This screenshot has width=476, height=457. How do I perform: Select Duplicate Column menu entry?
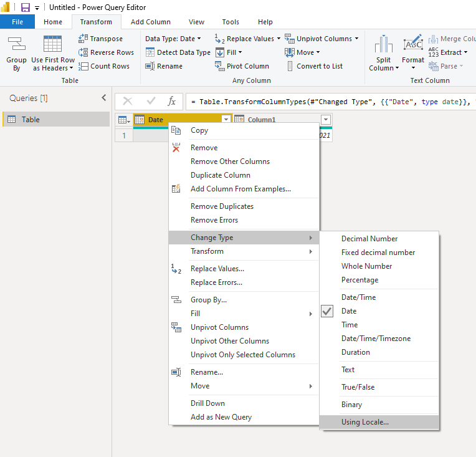point(244,175)
